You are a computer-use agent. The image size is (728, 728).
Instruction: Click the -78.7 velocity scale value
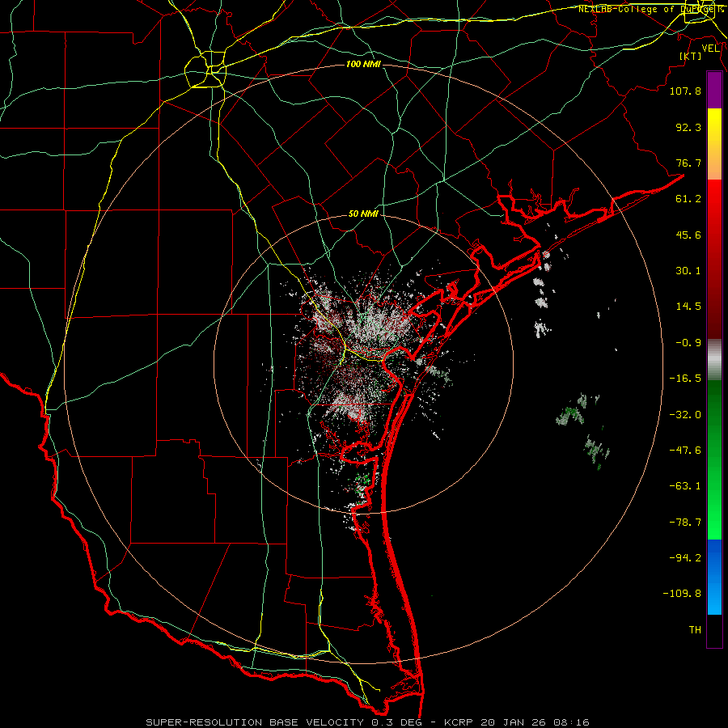click(685, 523)
